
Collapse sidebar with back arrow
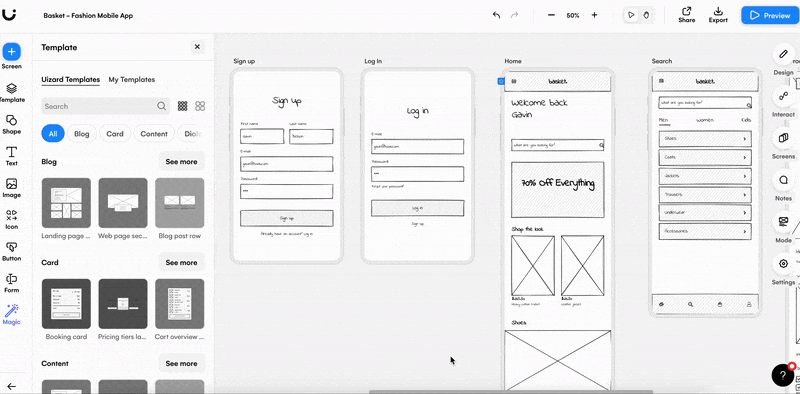click(x=11, y=386)
